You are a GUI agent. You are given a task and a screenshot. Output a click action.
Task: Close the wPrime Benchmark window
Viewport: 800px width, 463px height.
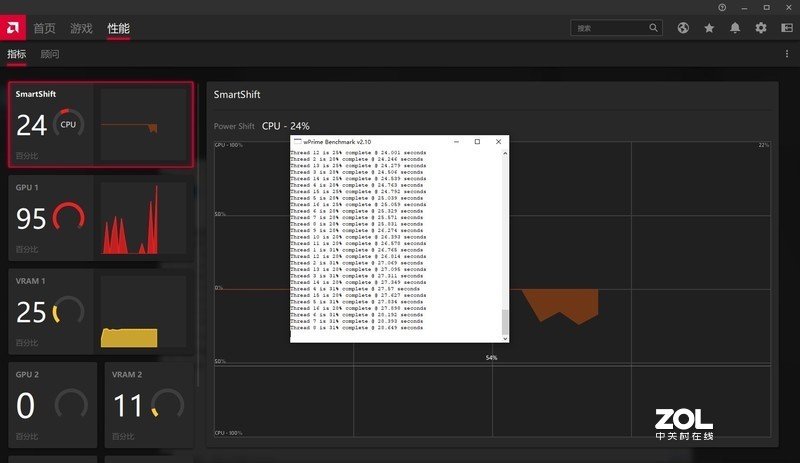(x=498, y=142)
